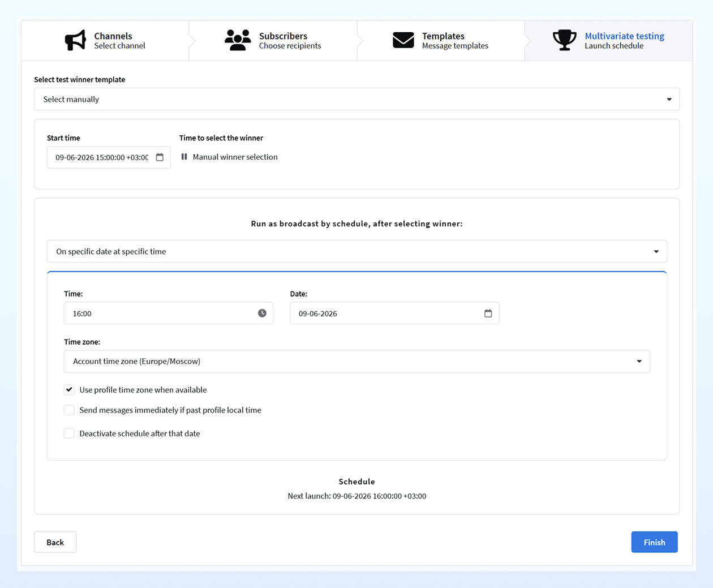Click the Run as broadcast by schedule heading
713x588 pixels.
pos(356,224)
